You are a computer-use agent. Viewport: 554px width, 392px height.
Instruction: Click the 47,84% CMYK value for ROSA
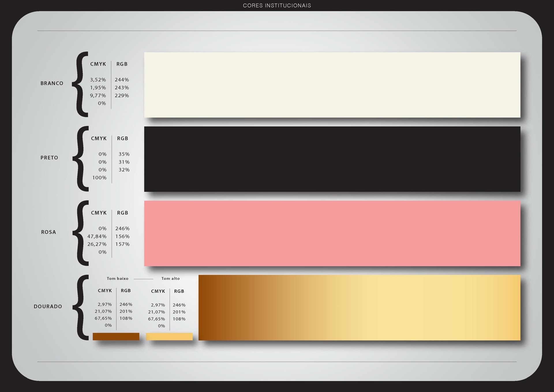(x=97, y=236)
